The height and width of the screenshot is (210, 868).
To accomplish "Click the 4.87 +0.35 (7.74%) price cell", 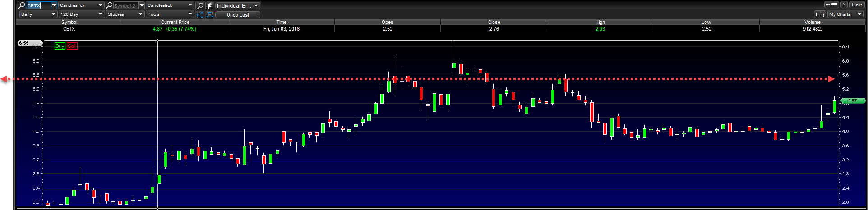I will click(x=175, y=29).
